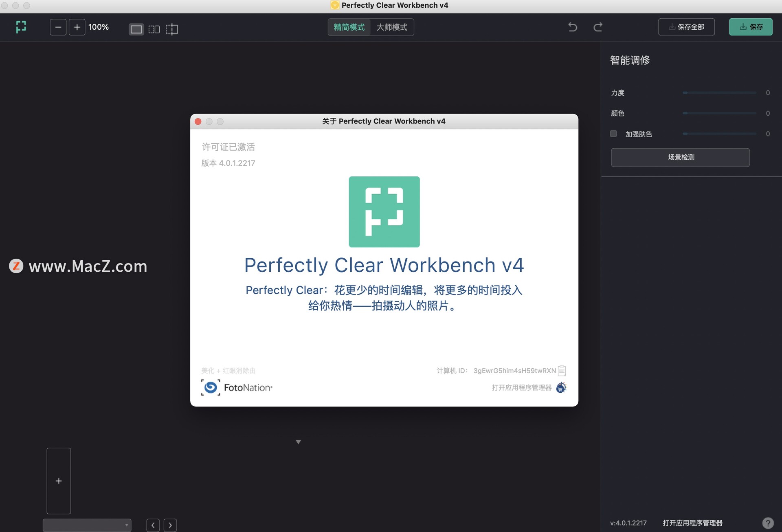This screenshot has height=532, width=782.
Task: Open the dropdown below the filmstrip
Action: (x=87, y=525)
